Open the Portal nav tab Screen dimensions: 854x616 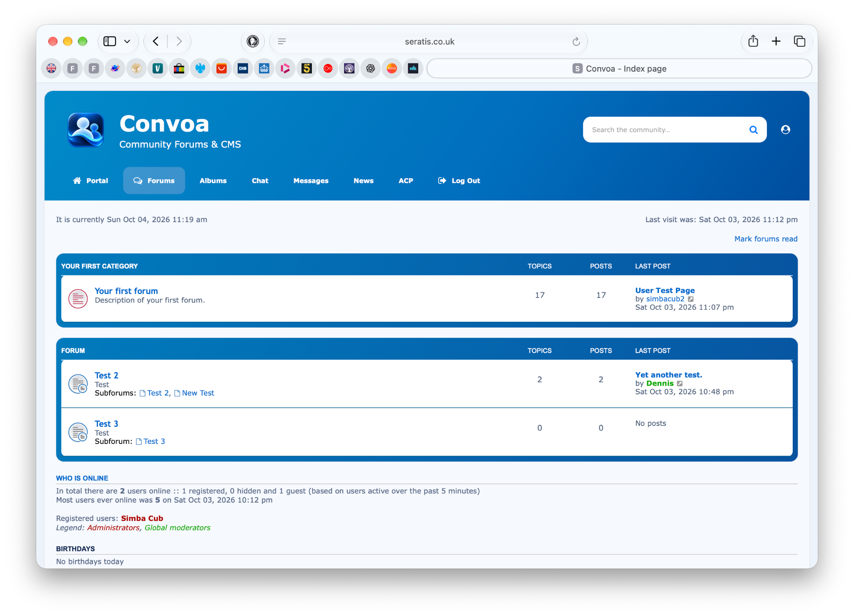tap(90, 180)
